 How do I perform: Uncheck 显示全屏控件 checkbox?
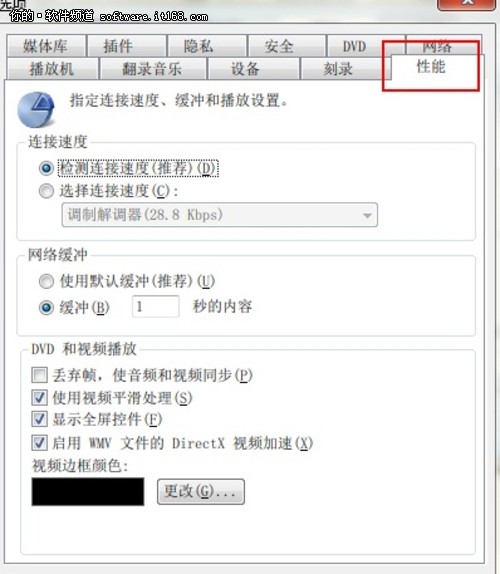tap(40, 420)
